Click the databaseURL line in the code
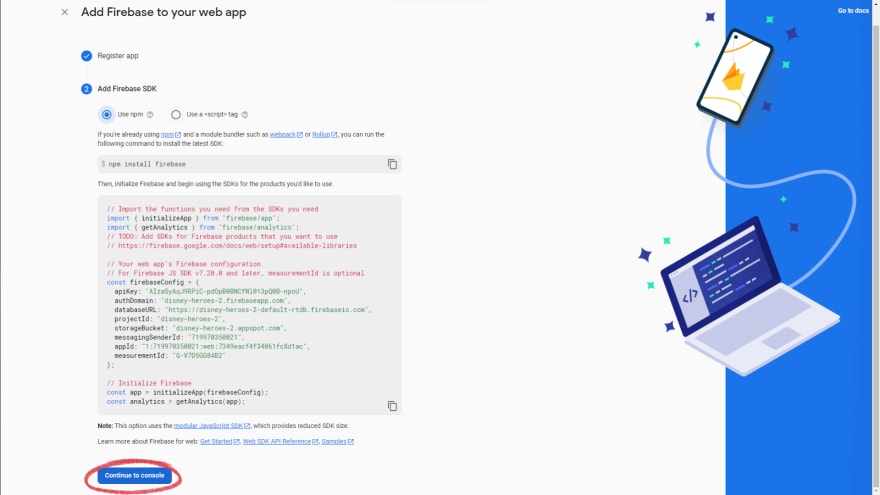This screenshot has height=495, width=880. coord(242,310)
